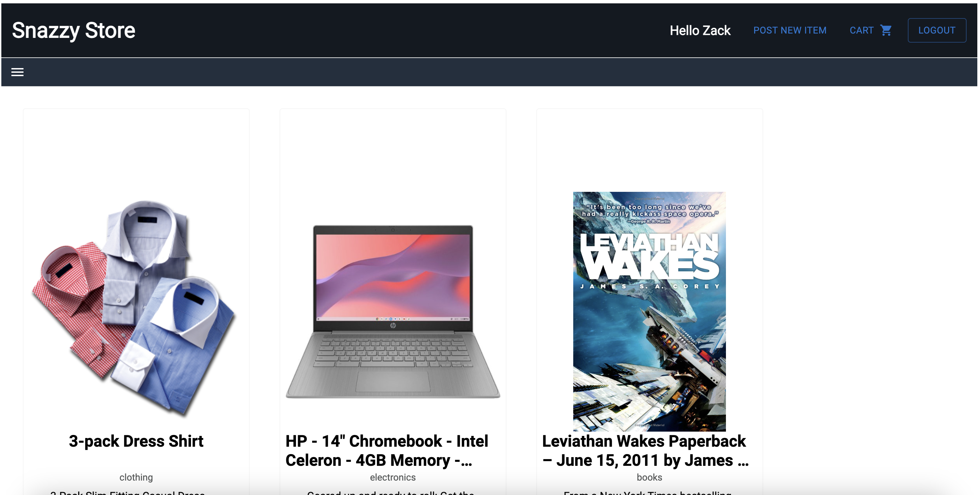Screen dimensions: 980x495
Task: Click the electronics category label
Action: point(393,477)
